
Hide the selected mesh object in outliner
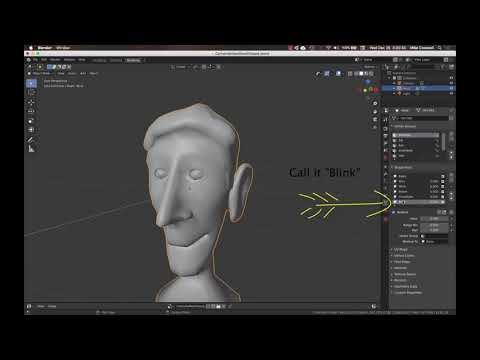click(x=451, y=88)
